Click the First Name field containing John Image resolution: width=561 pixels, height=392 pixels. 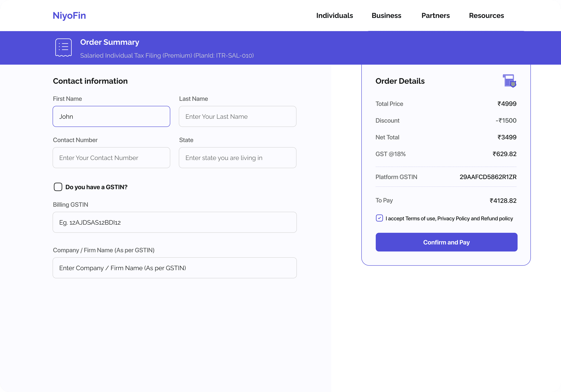pos(111,116)
